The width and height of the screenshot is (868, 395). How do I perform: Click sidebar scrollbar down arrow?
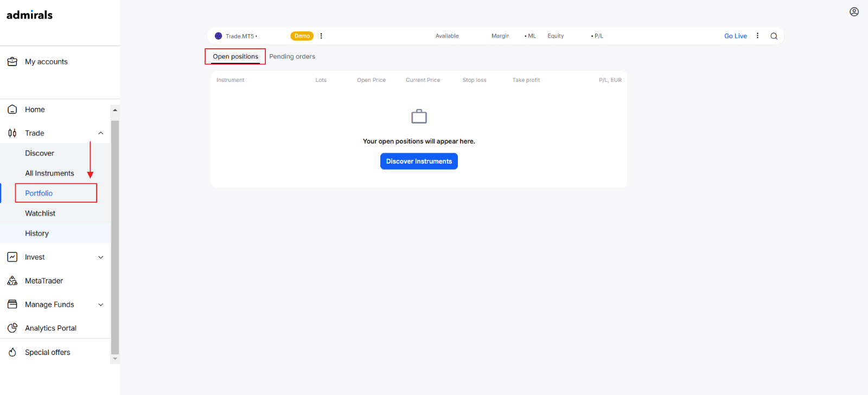[x=114, y=359]
